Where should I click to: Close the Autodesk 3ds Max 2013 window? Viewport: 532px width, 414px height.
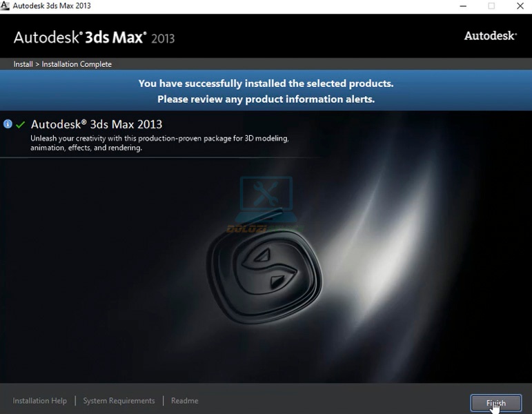520,6
